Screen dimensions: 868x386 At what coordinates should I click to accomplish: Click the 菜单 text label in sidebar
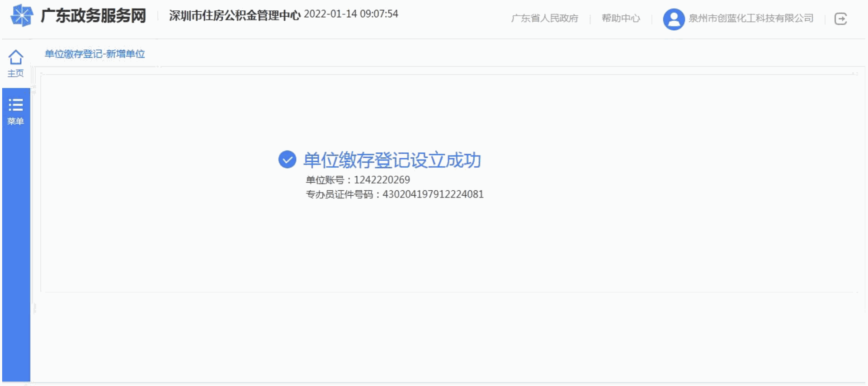tap(16, 121)
